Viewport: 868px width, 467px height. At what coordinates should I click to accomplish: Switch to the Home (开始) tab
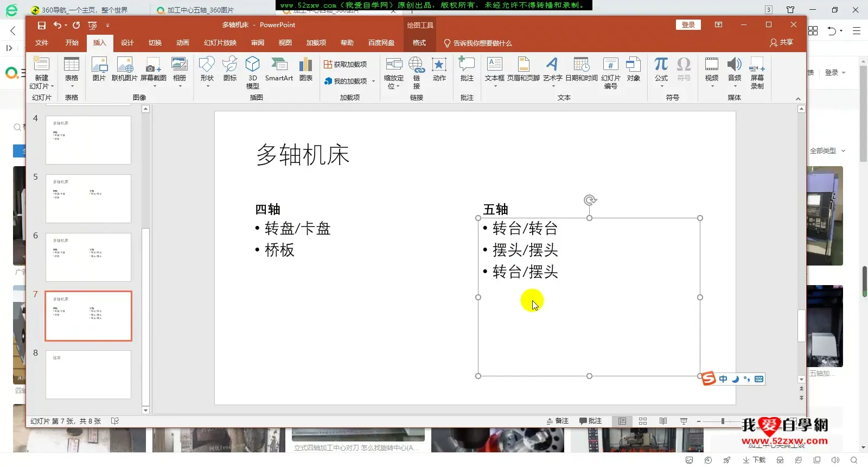(72, 43)
